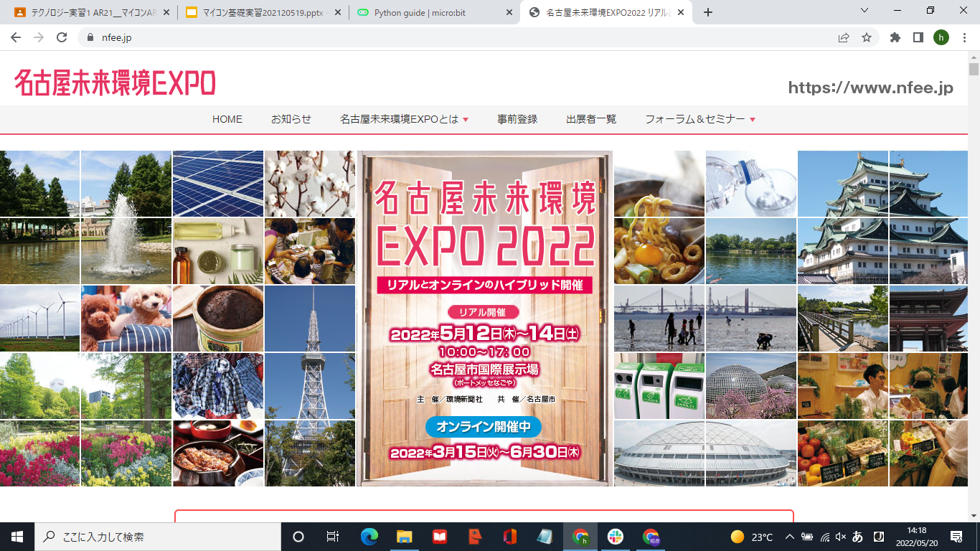Click the address bar showing nfee.jp

(x=459, y=37)
